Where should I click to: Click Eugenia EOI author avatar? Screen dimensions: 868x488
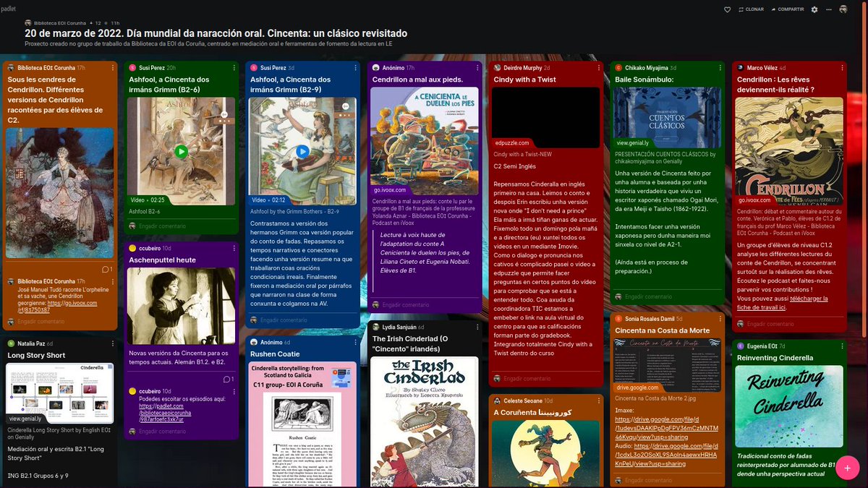pos(740,346)
